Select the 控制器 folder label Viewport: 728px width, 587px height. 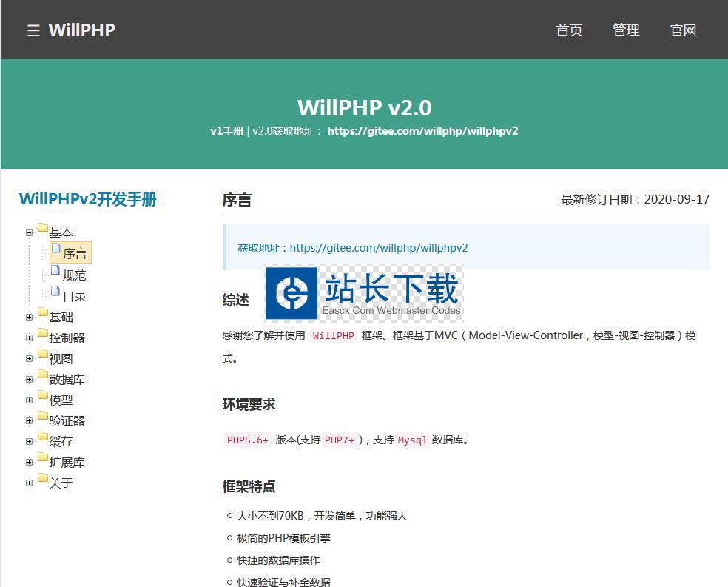click(x=67, y=338)
